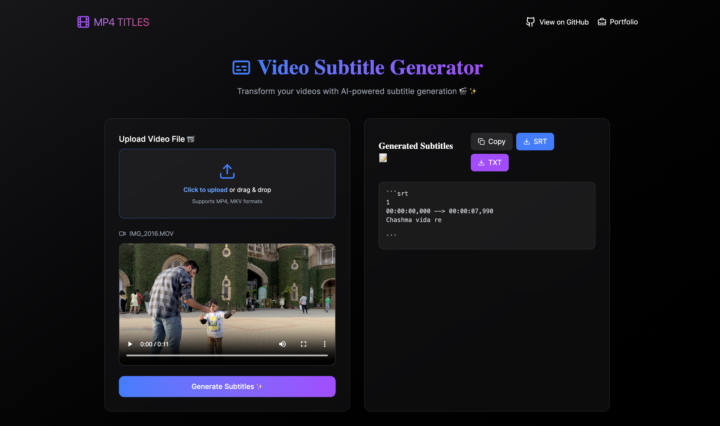Open the MP4 TITLES home link text
This screenshot has height=426, width=720.
(121, 22)
